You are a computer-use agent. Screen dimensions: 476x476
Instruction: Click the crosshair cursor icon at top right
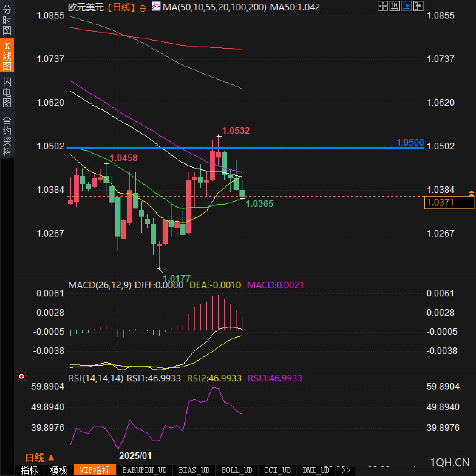(382, 6)
